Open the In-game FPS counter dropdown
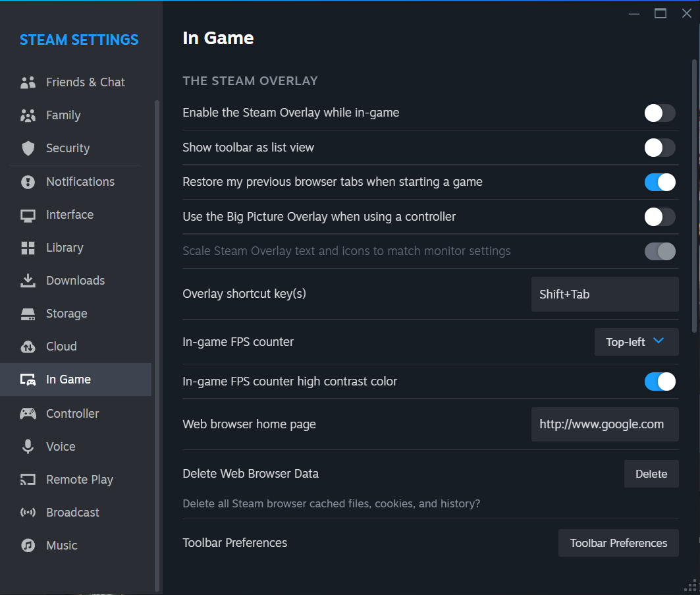 tap(636, 342)
